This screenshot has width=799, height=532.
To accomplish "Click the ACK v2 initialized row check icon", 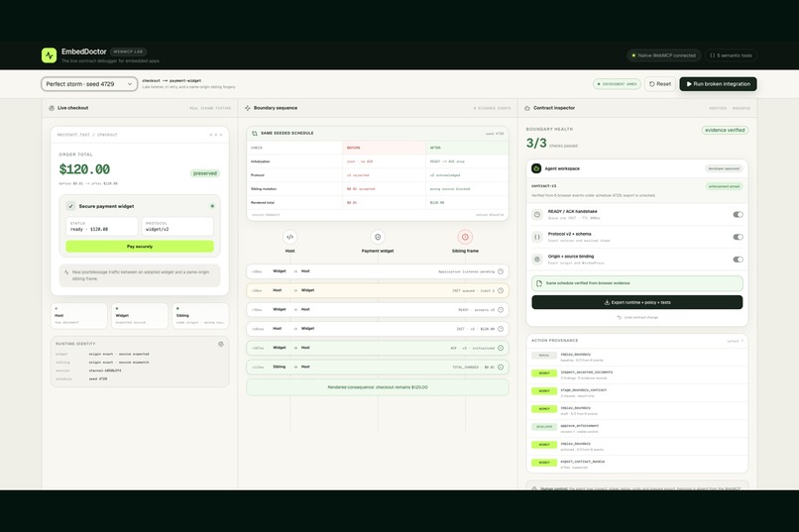I will click(501, 348).
